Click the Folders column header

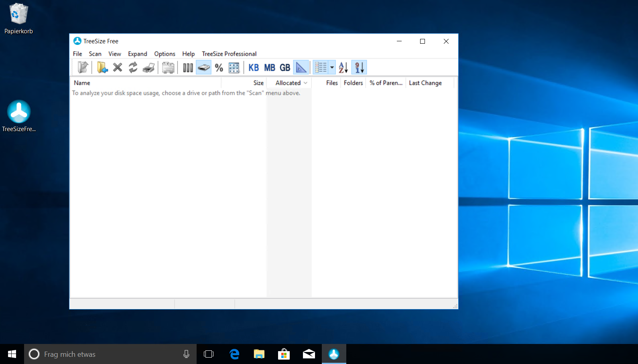tap(353, 83)
